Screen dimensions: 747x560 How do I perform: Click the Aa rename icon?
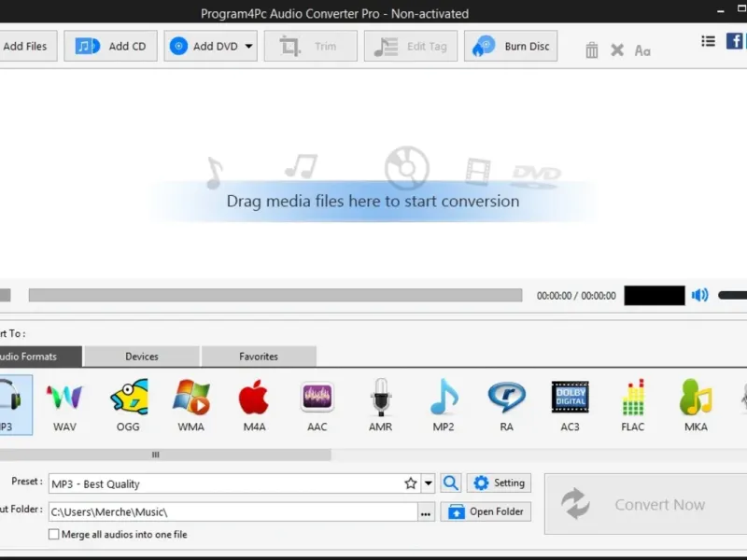click(642, 50)
